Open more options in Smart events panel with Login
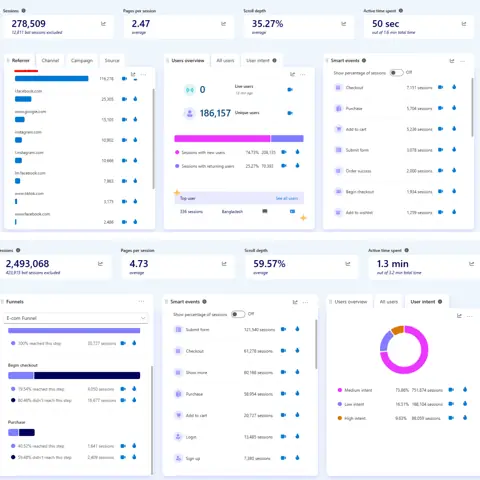480x480 pixels. click(305, 302)
